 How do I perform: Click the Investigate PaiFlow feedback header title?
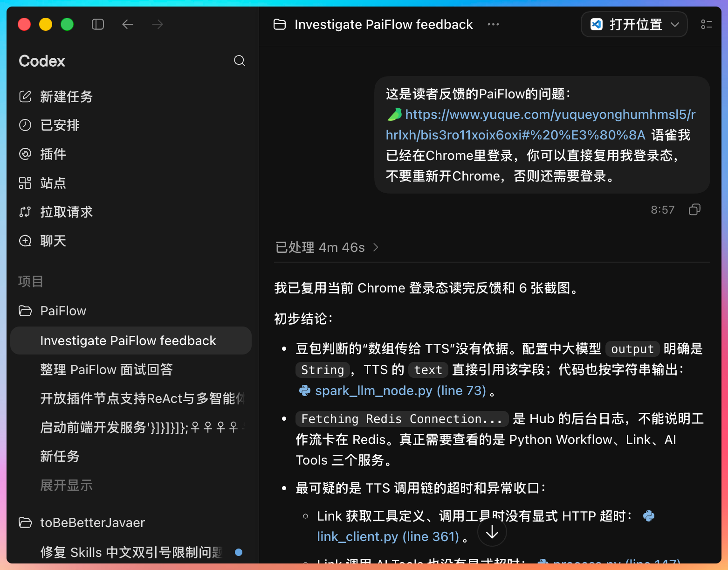(384, 24)
